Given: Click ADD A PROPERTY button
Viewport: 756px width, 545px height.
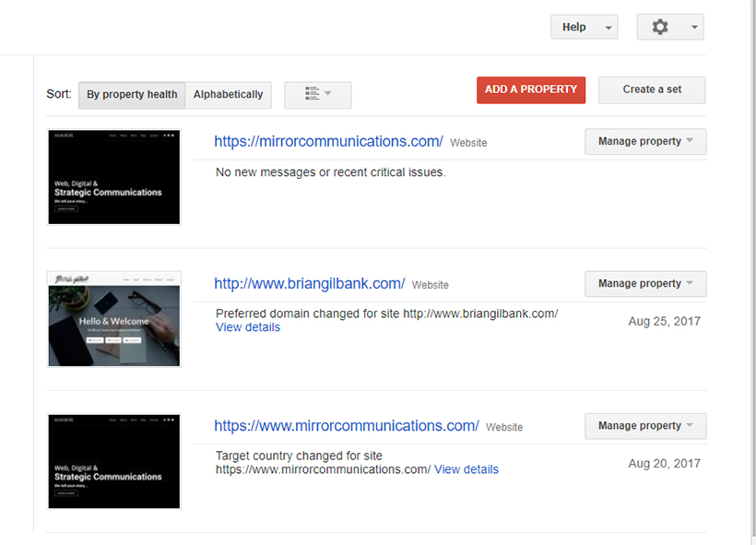Looking at the screenshot, I should (x=531, y=89).
